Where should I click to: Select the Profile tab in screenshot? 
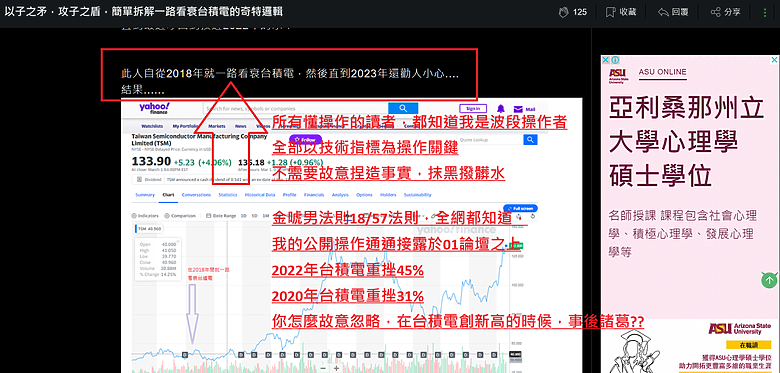290,195
